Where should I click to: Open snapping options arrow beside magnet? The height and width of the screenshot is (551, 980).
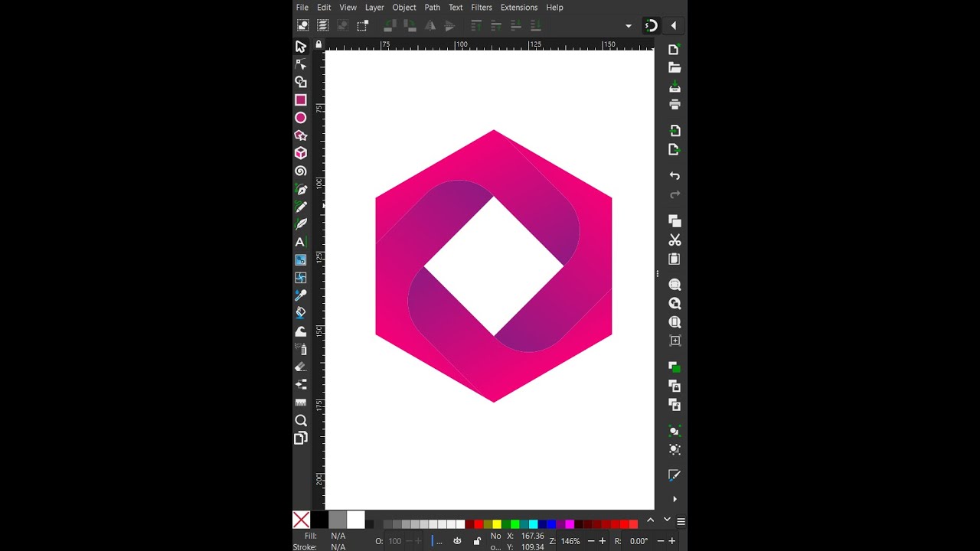(674, 25)
